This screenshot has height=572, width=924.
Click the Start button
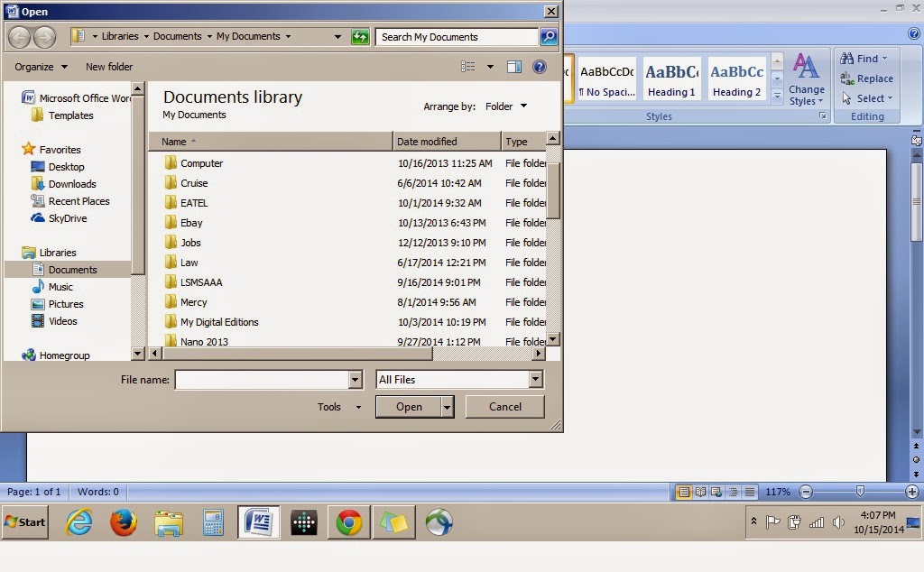click(24, 522)
